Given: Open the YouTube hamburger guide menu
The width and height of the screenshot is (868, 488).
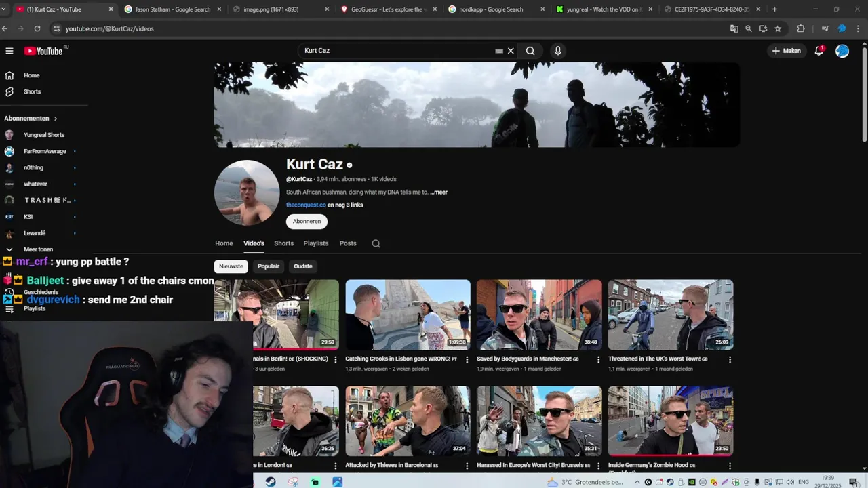Looking at the screenshot, I should click(x=9, y=51).
